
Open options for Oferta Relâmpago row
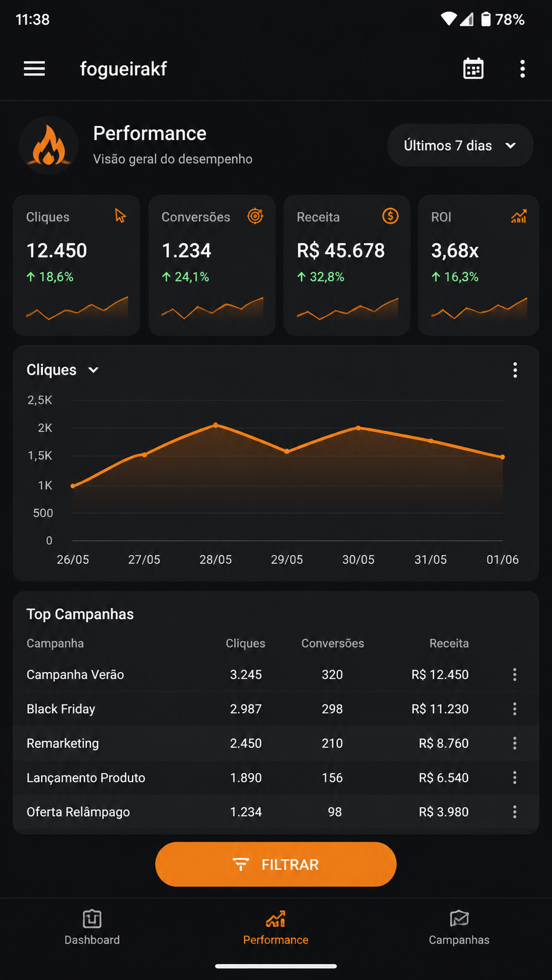point(514,812)
